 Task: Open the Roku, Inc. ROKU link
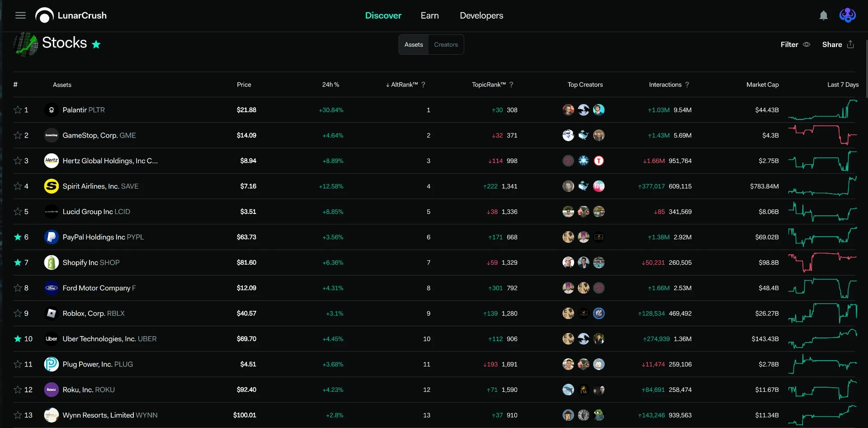pyautogui.click(x=89, y=390)
